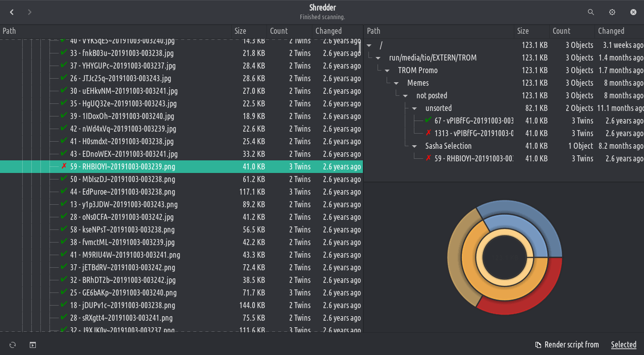The image size is (644, 355).
Task: Sort left list by Size column
Action: click(241, 31)
